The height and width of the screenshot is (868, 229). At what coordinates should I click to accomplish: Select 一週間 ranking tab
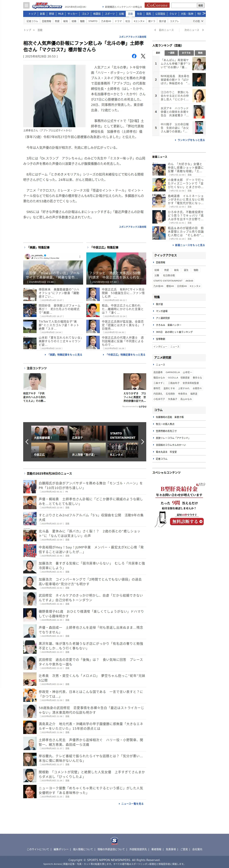(x=171, y=53)
